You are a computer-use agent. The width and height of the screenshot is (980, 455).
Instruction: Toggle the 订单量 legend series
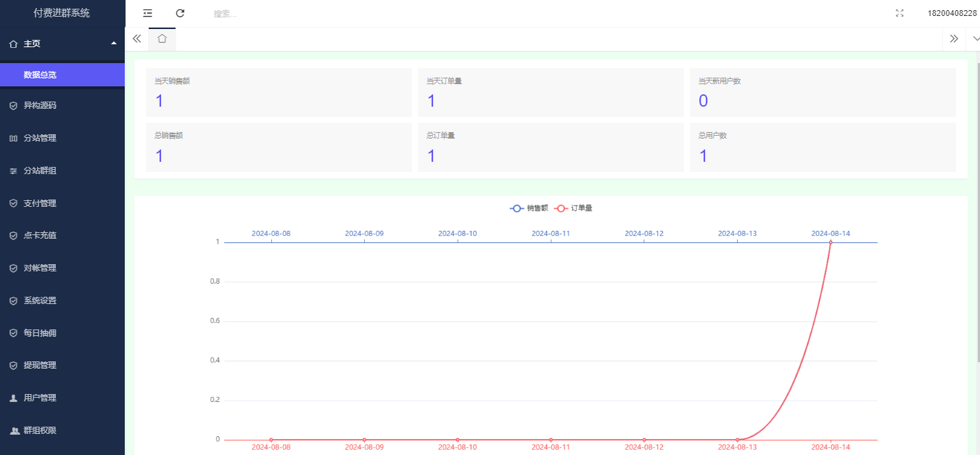[573, 208]
